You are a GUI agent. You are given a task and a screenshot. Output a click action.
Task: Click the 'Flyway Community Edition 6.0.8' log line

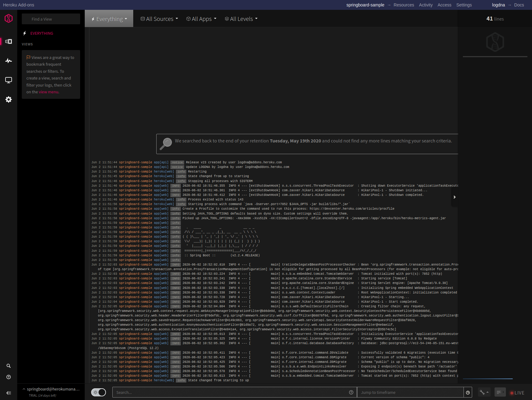[x=274, y=339]
